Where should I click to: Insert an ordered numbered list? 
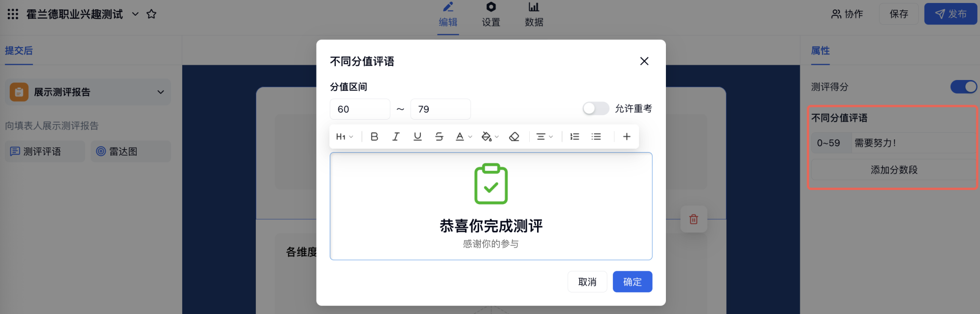(x=575, y=137)
